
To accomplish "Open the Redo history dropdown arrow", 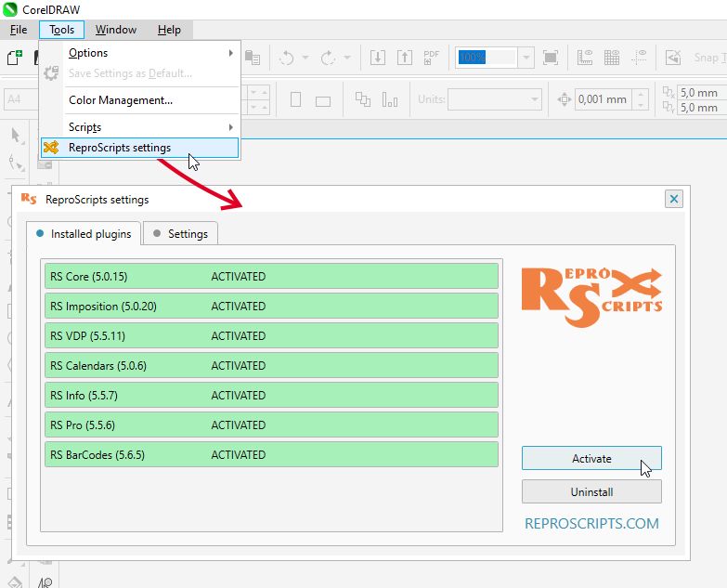I will (347, 58).
